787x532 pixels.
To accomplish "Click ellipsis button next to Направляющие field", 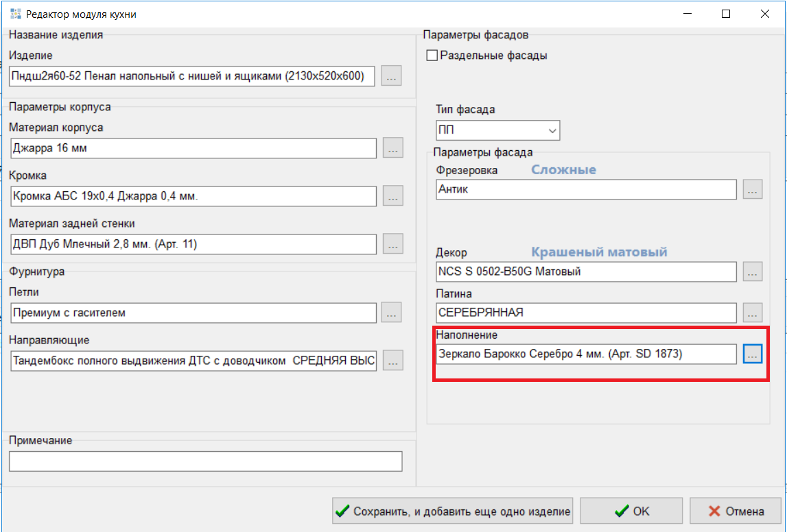I will 392,361.
